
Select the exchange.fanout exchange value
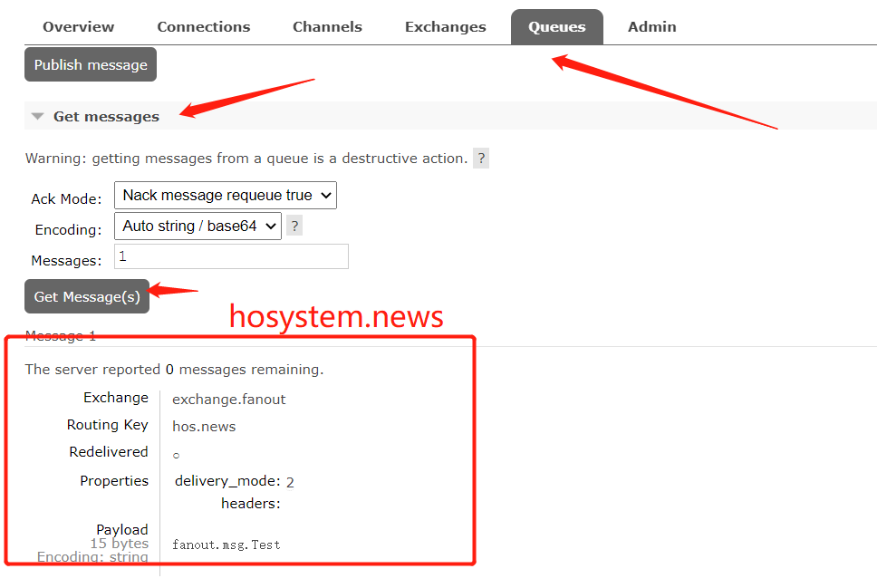(x=228, y=400)
